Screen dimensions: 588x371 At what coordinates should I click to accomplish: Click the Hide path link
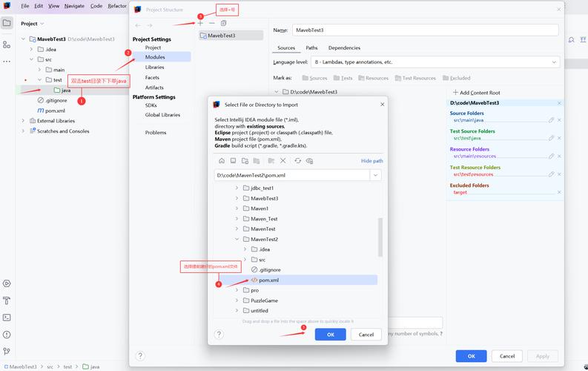click(372, 161)
